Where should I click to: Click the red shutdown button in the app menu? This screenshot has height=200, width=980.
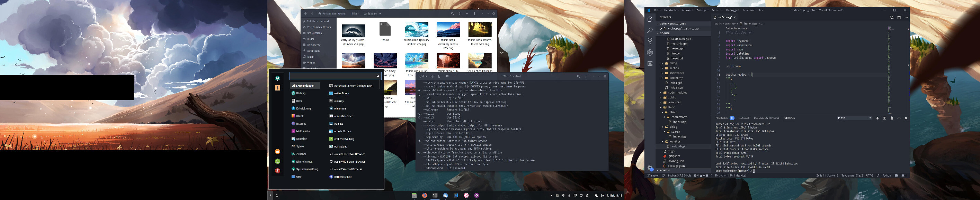277,171
